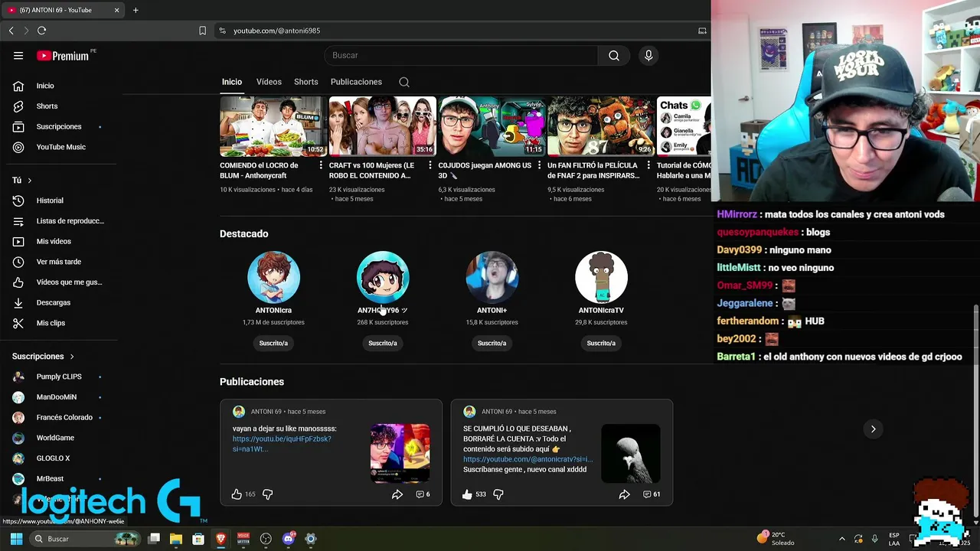980x551 pixels.
Task: Switch to the Publicaciones channel tab
Action: point(356,82)
